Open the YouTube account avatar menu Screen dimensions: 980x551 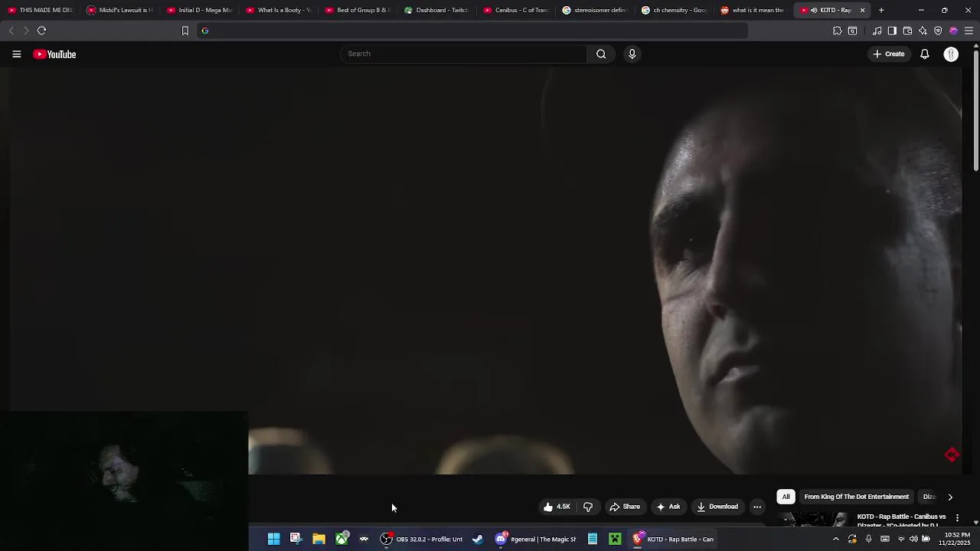click(x=951, y=54)
